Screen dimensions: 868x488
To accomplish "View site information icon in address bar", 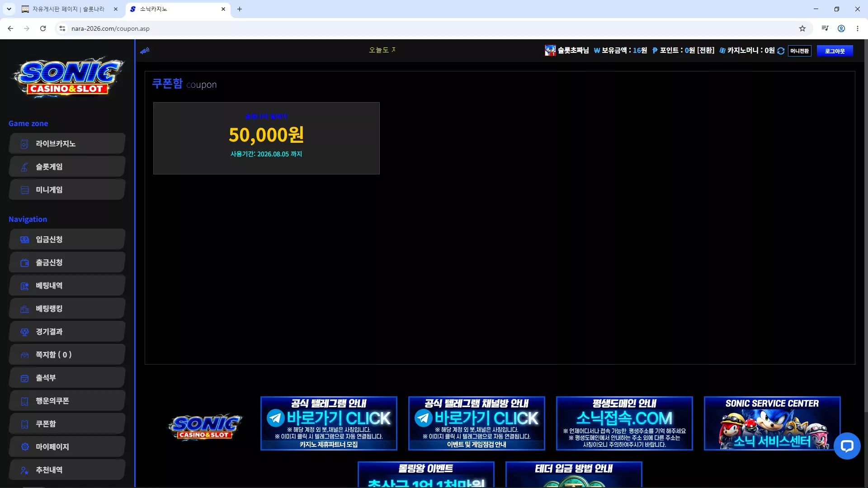I will click(62, 28).
